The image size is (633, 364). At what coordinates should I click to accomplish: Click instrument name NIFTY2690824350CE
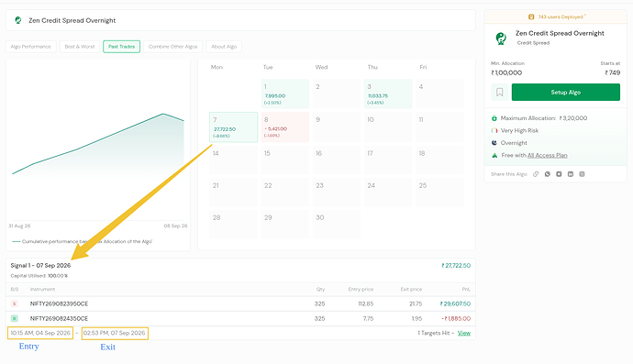tap(59, 318)
